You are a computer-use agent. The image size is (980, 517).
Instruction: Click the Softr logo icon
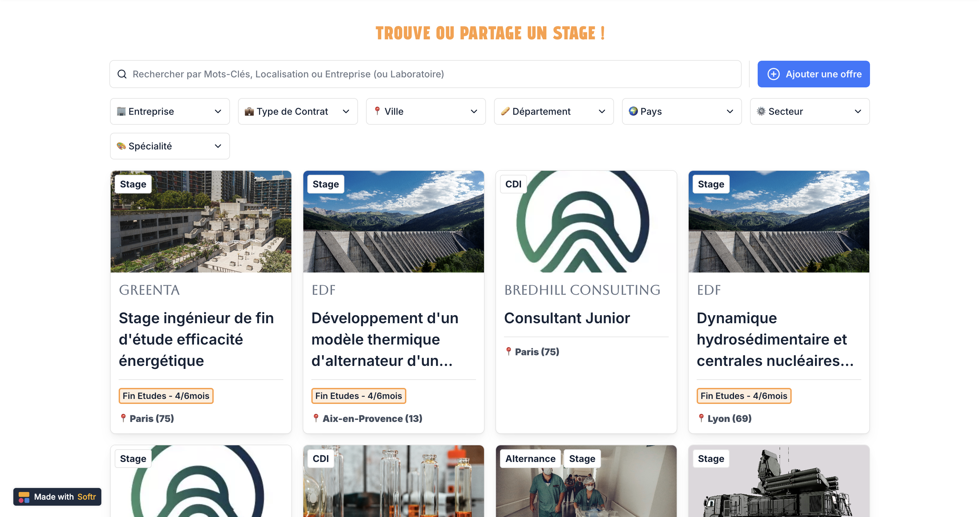(24, 497)
